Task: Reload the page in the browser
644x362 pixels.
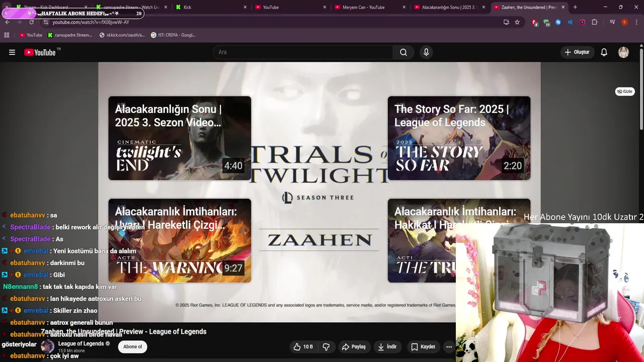Action: (x=32, y=22)
